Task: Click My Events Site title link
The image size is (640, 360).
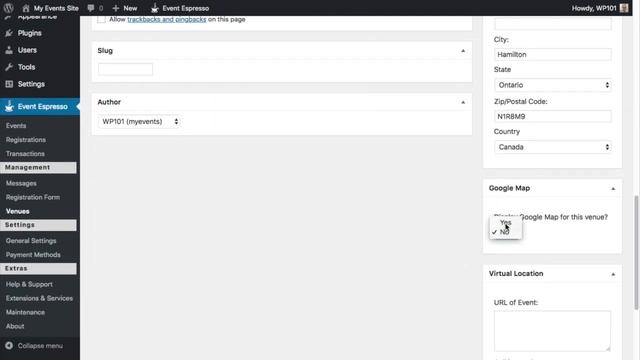Action: (56, 8)
